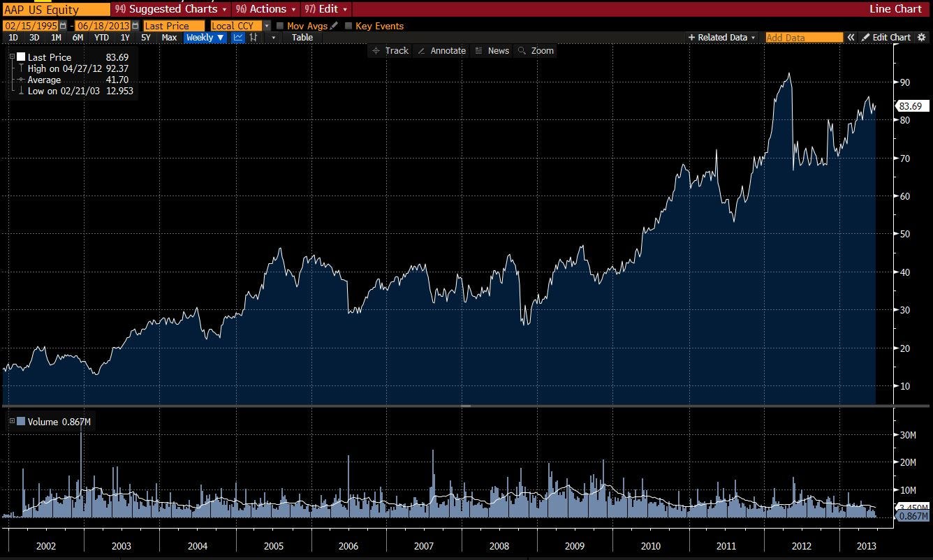Open the Edit menu
The image size is (933, 560).
tap(326, 9)
